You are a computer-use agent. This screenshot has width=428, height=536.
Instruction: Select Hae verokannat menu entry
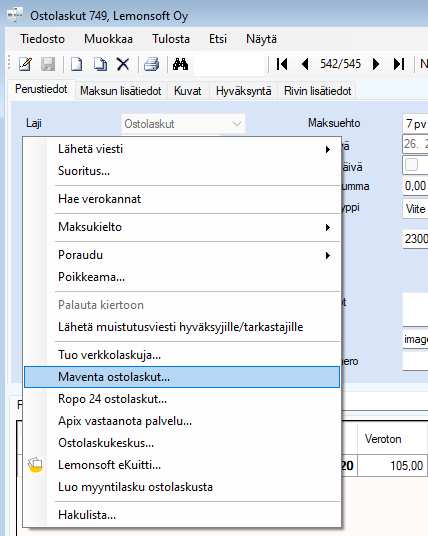(x=182, y=199)
